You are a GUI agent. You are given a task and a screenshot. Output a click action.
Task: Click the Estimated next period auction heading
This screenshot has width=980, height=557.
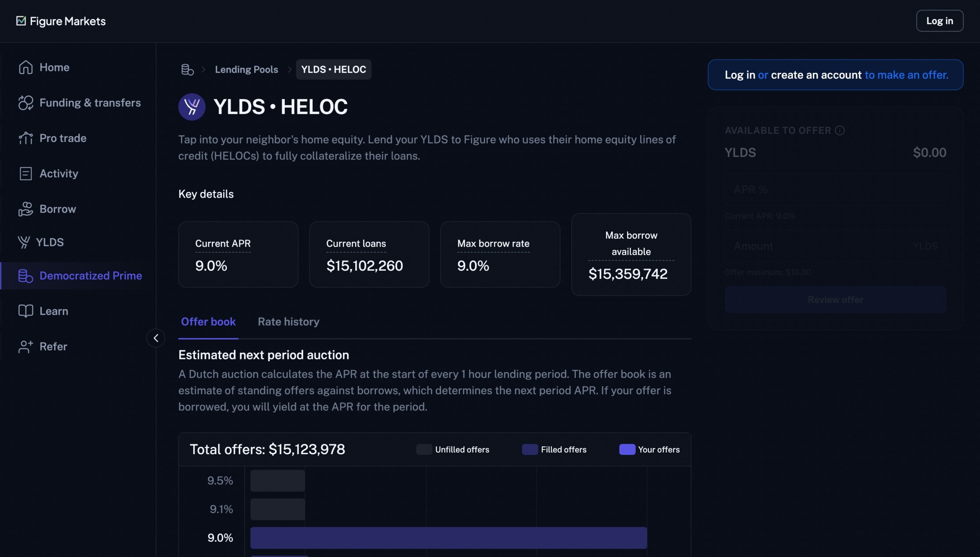pos(264,355)
